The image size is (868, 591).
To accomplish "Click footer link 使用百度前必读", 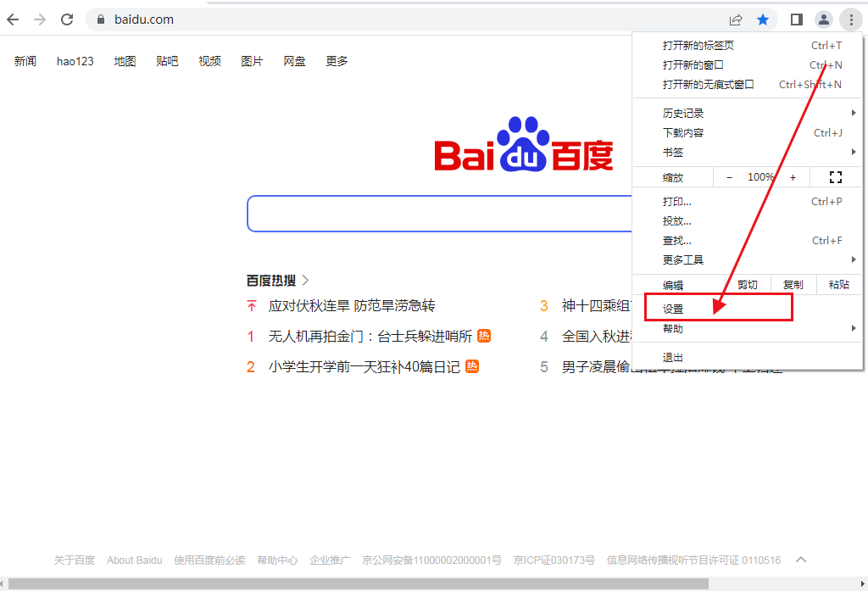I will (x=210, y=560).
